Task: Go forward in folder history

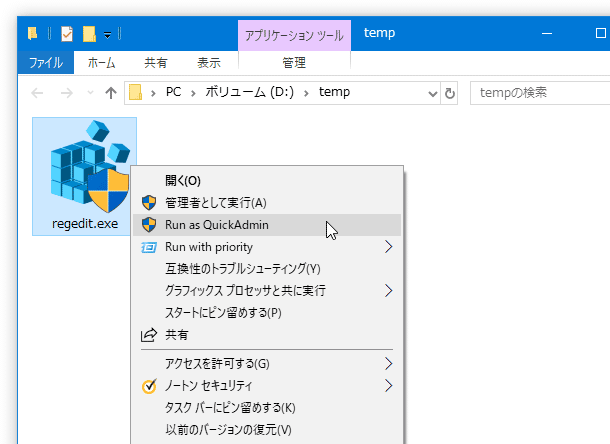Action: [x=67, y=93]
